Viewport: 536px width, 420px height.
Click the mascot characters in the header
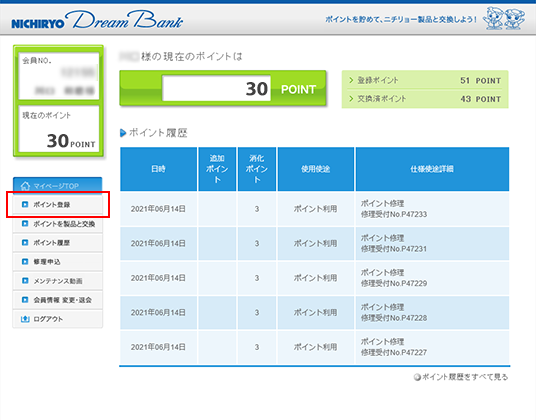(x=504, y=18)
